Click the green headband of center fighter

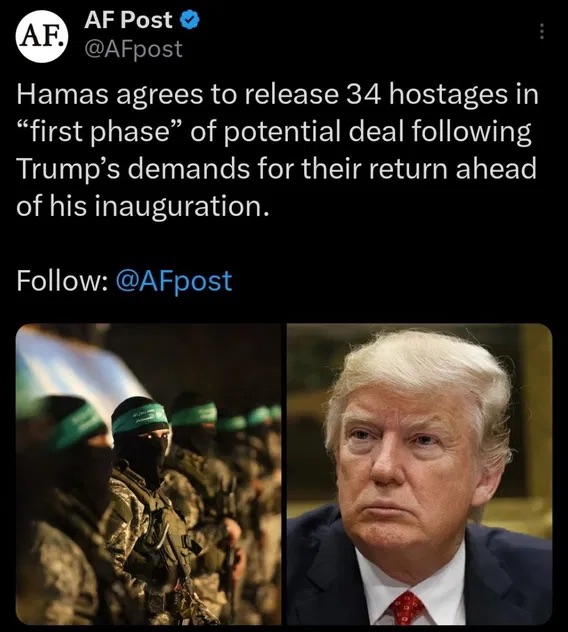[140, 418]
